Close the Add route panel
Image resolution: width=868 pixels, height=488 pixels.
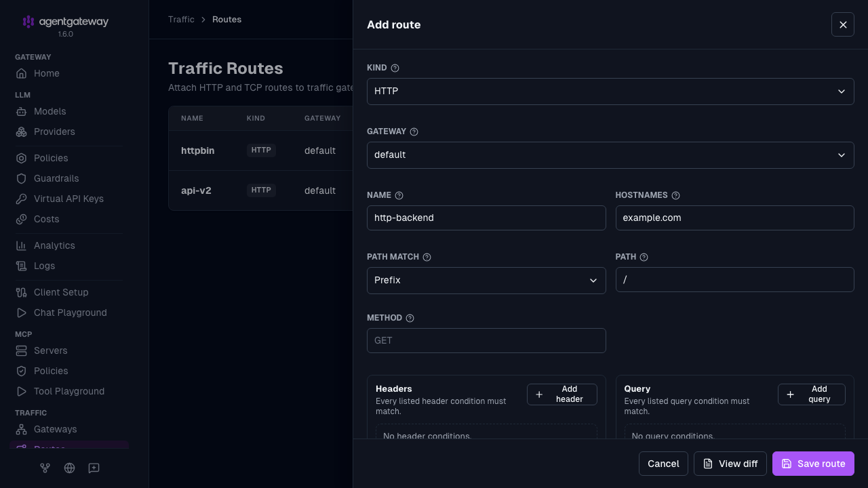pos(843,24)
